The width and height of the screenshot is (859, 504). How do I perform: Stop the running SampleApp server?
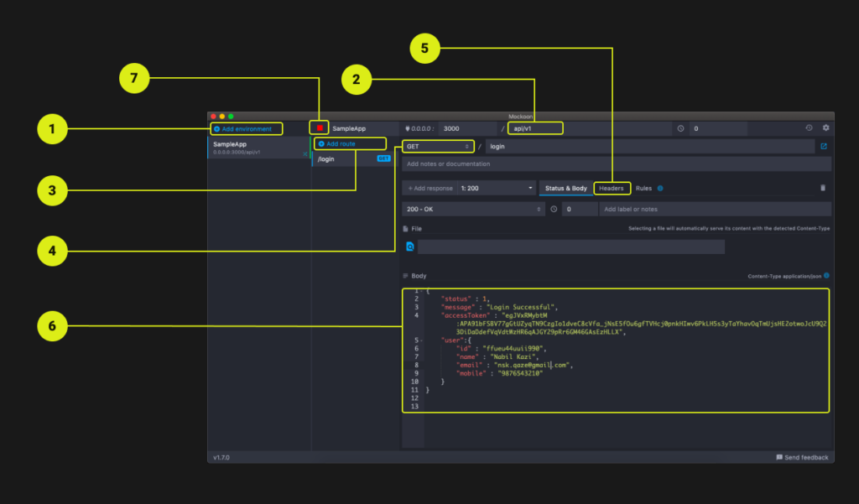tap(320, 127)
